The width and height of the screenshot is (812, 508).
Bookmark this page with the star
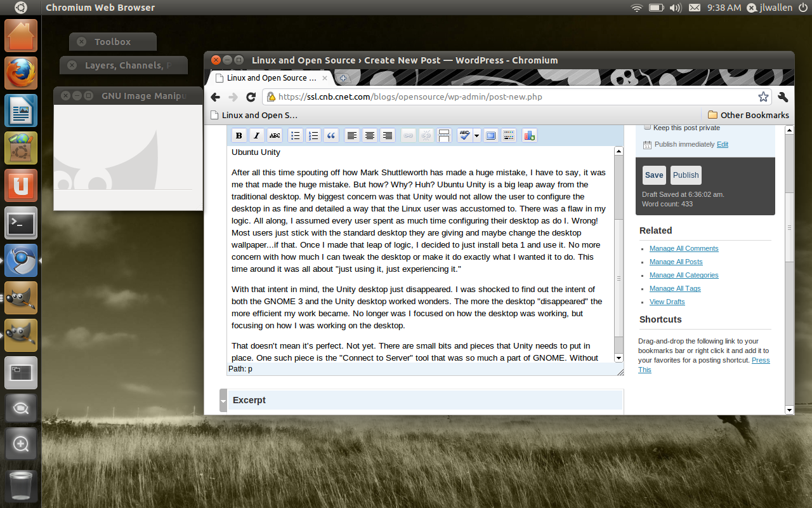click(x=763, y=97)
